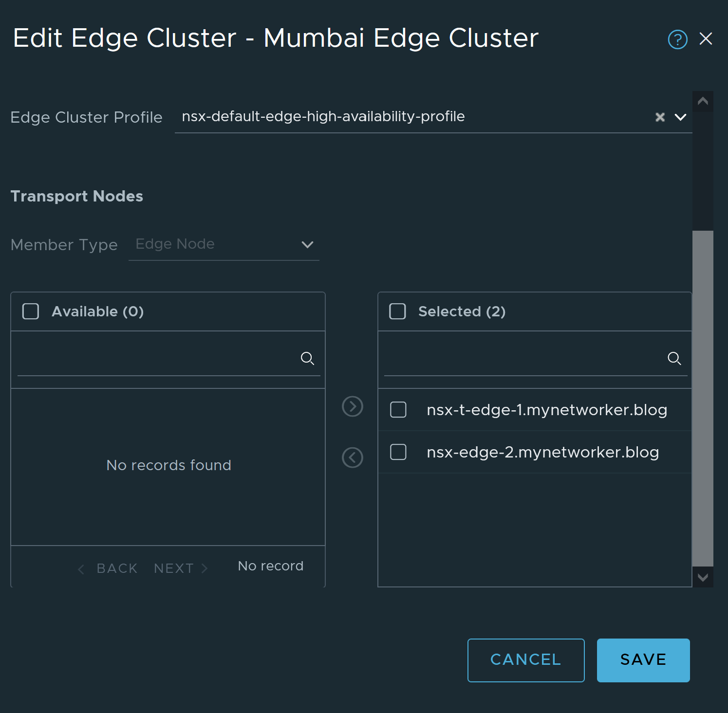Clear the Edge Cluster Profile selection
This screenshot has width=728, height=713.
(x=660, y=117)
